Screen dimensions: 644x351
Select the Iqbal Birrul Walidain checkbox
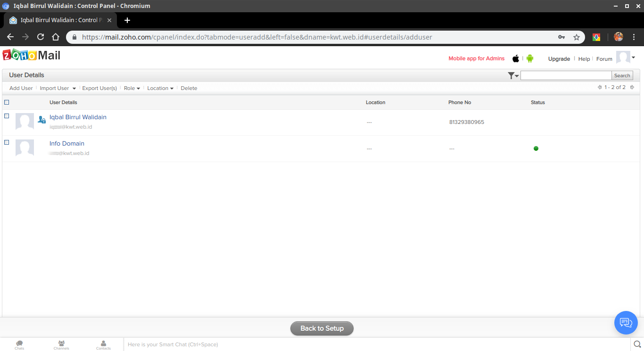pyautogui.click(x=7, y=116)
